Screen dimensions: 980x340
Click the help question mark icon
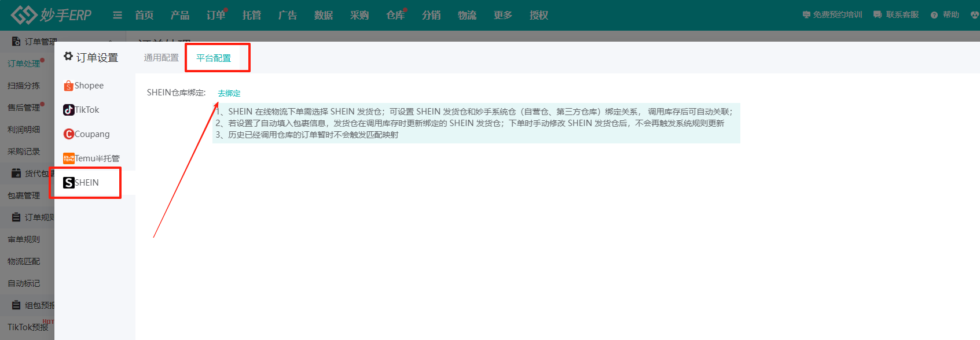point(934,15)
